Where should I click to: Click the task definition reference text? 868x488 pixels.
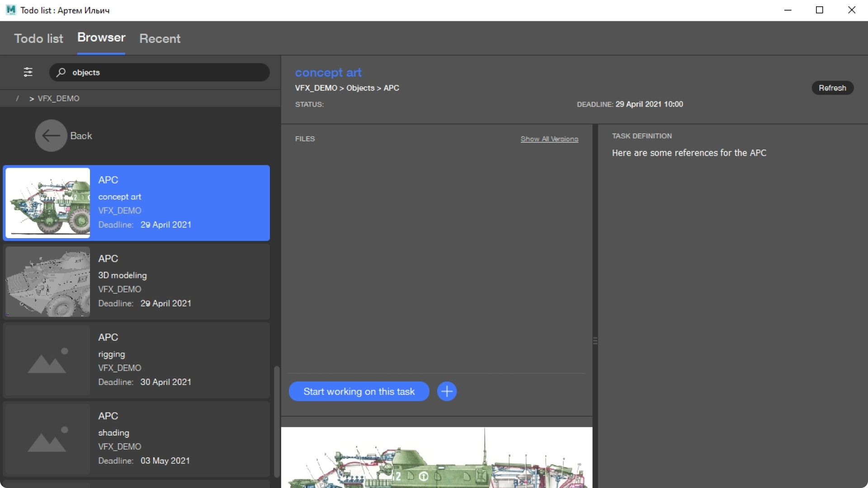pos(689,153)
